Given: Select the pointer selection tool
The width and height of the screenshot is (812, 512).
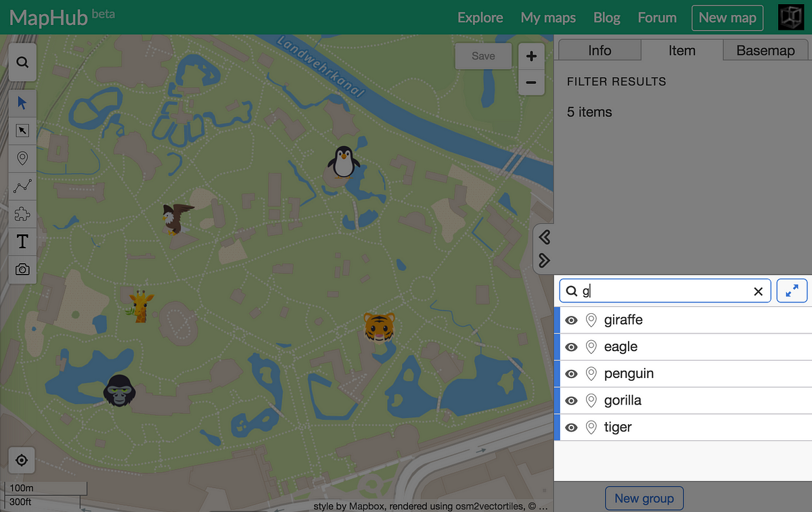Looking at the screenshot, I should [x=22, y=103].
